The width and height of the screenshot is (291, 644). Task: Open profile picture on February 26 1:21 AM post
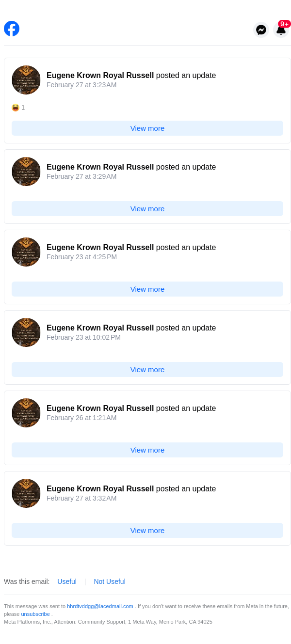click(x=26, y=413)
